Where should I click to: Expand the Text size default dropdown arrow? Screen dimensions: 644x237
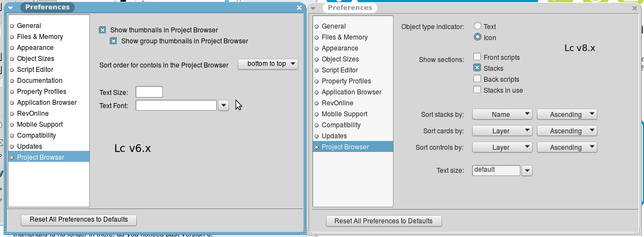pyautogui.click(x=527, y=171)
